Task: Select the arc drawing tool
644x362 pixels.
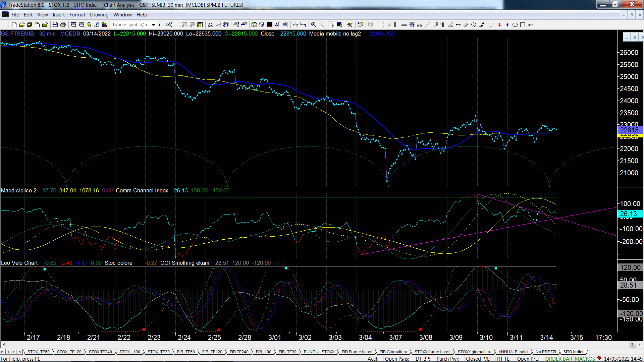Action: [x=492, y=25]
